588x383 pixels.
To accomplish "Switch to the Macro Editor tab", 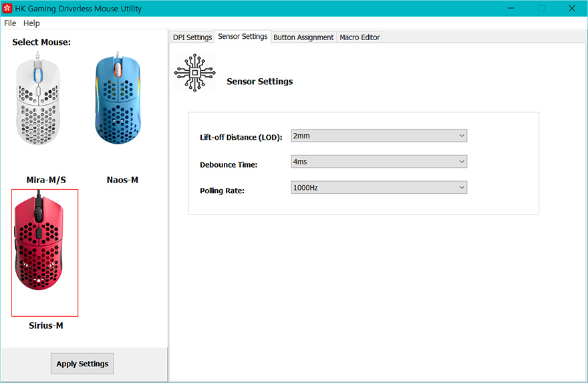I will coord(359,37).
